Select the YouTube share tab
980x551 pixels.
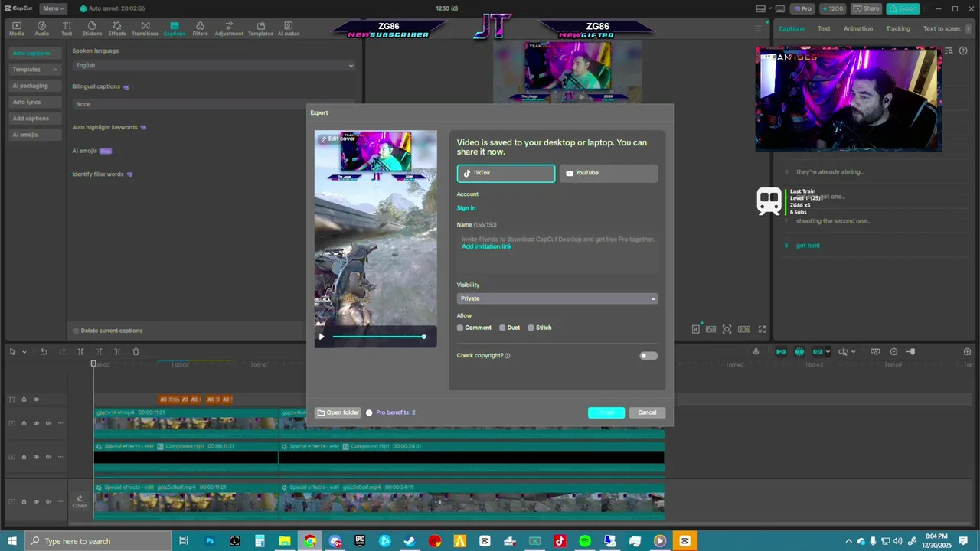point(608,173)
